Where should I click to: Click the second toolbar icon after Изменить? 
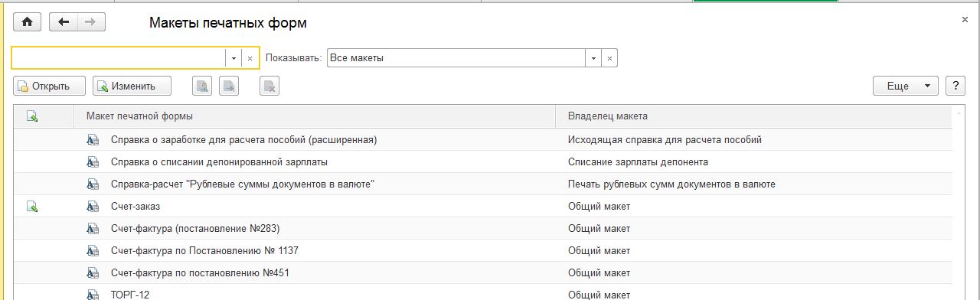point(229,86)
